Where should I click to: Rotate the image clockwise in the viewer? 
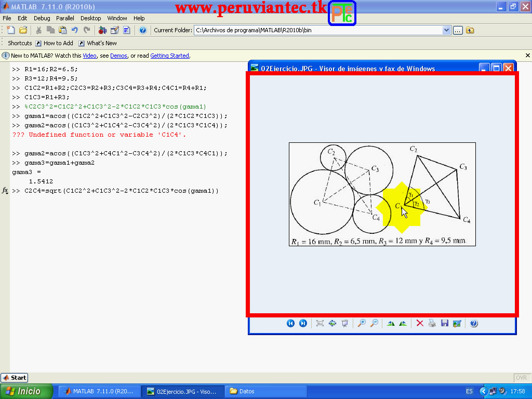(x=403, y=323)
